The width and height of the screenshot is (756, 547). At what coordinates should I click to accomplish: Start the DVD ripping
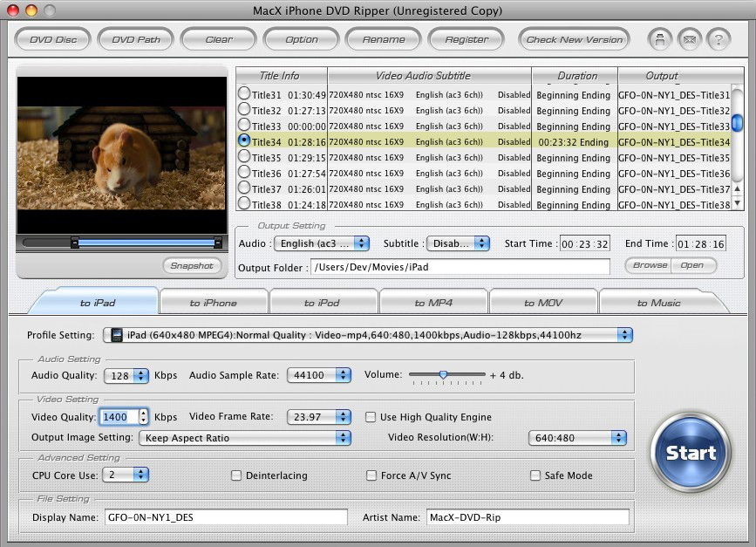coord(691,453)
